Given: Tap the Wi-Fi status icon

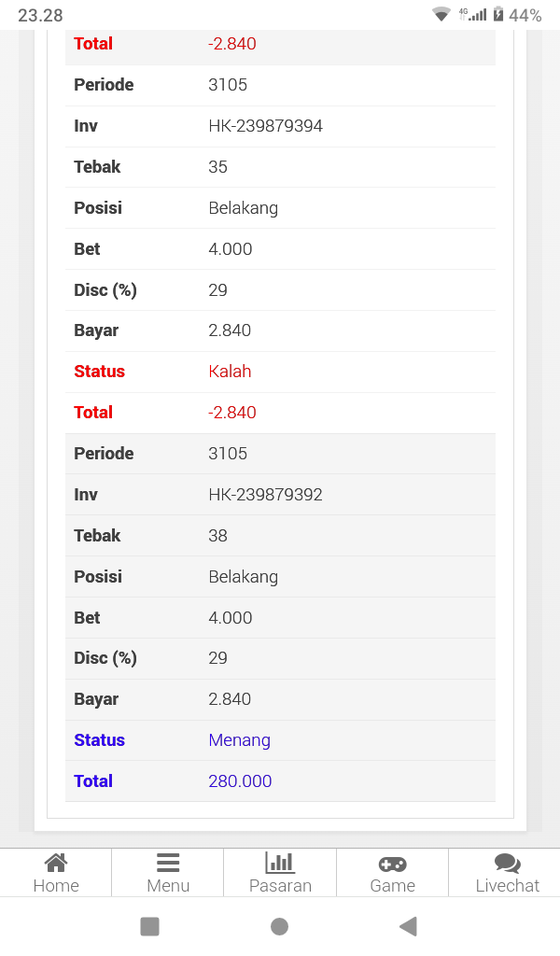Looking at the screenshot, I should click(x=441, y=15).
